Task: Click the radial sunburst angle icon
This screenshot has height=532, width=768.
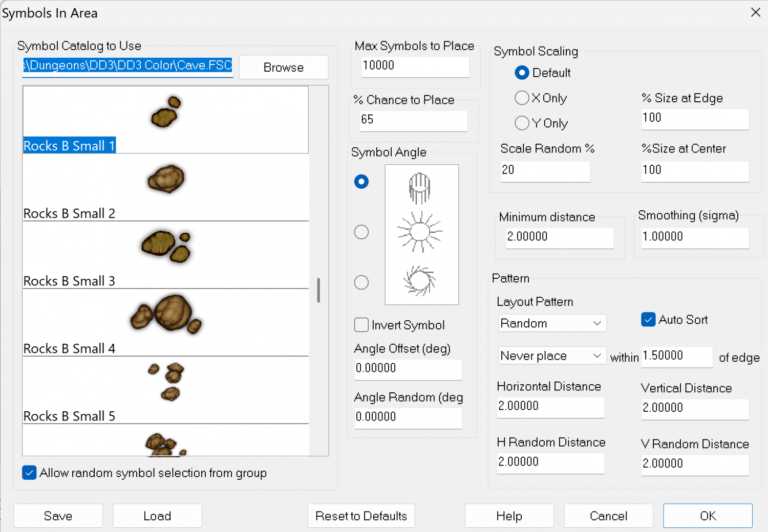Action: click(x=419, y=232)
